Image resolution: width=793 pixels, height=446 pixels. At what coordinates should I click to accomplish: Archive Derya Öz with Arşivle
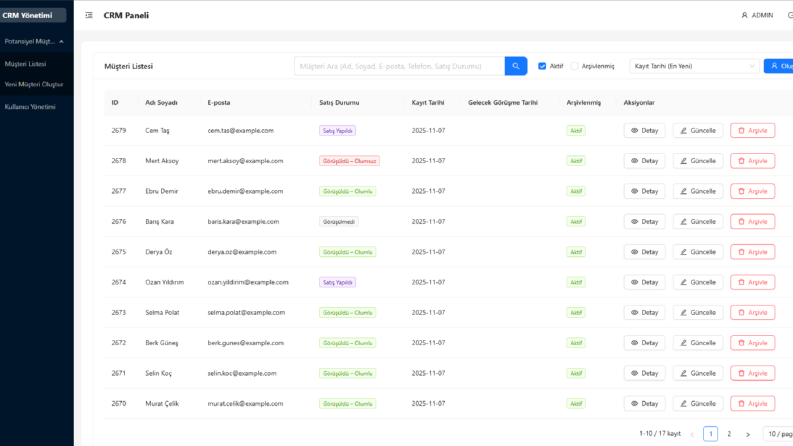point(753,252)
